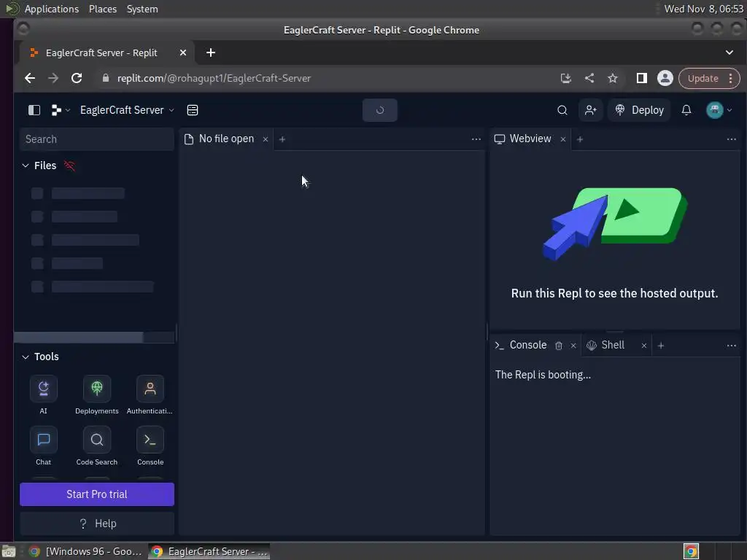Switch to Windows 96 taskbar window
747x560 pixels.
(x=86, y=551)
